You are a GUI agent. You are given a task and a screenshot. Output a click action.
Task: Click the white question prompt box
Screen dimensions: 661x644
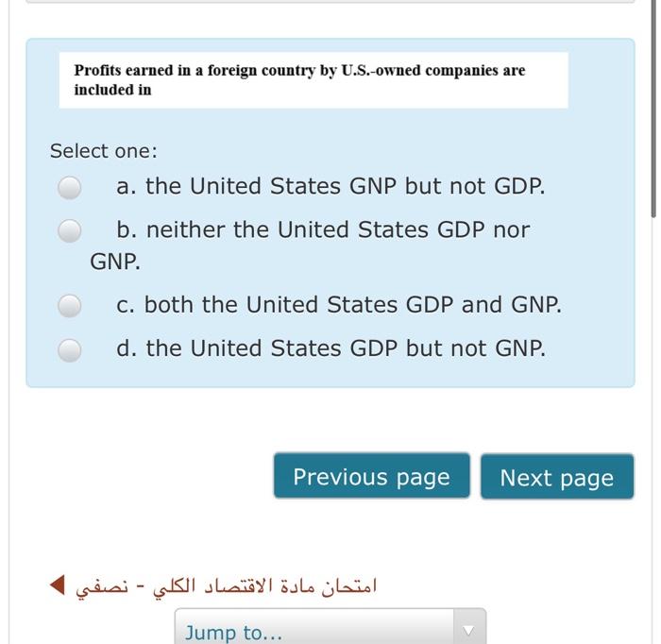click(x=314, y=80)
